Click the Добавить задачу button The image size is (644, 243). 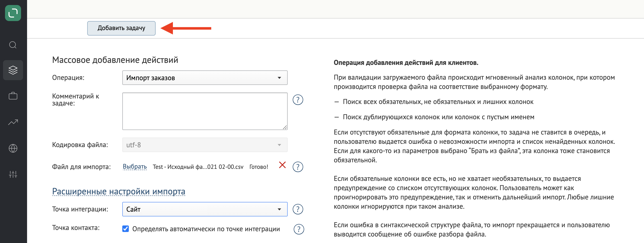click(x=121, y=28)
